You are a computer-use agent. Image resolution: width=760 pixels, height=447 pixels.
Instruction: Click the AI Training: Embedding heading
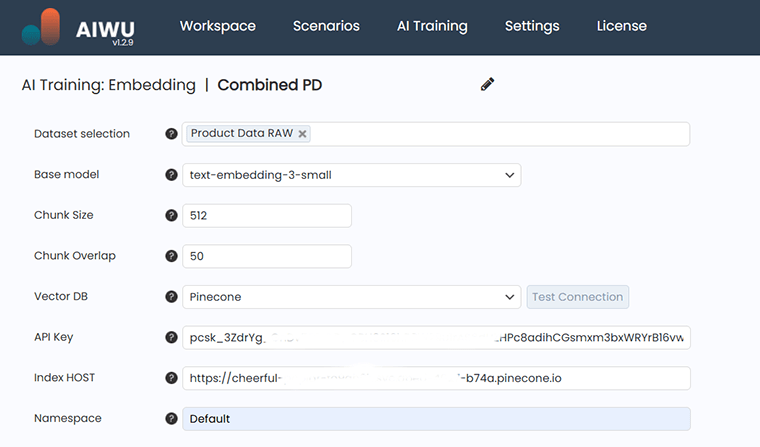tap(109, 85)
